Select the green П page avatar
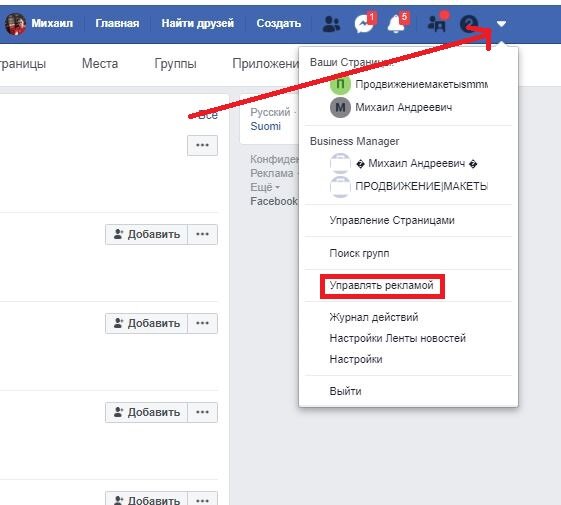Screen dimensions: 561x505 coord(340,84)
